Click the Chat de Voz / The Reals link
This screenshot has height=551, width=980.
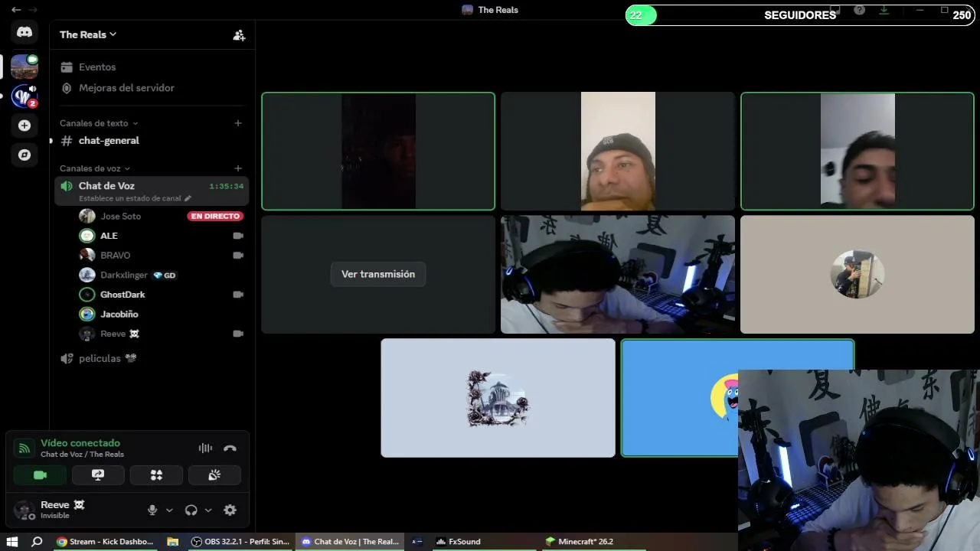[82, 455]
